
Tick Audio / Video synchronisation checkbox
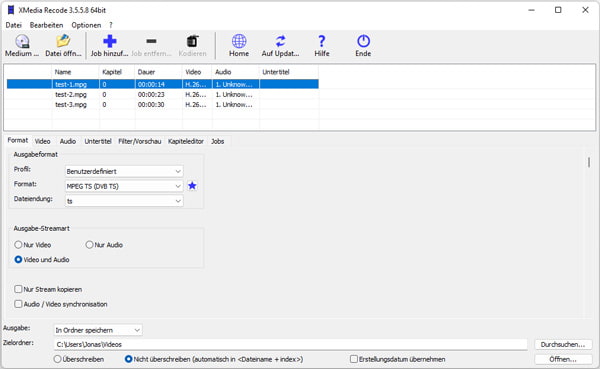(x=18, y=304)
